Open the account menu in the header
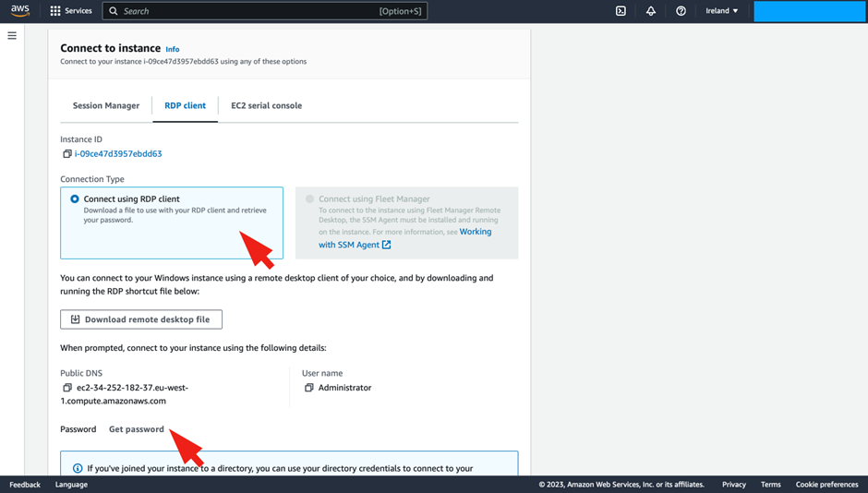 pos(809,11)
